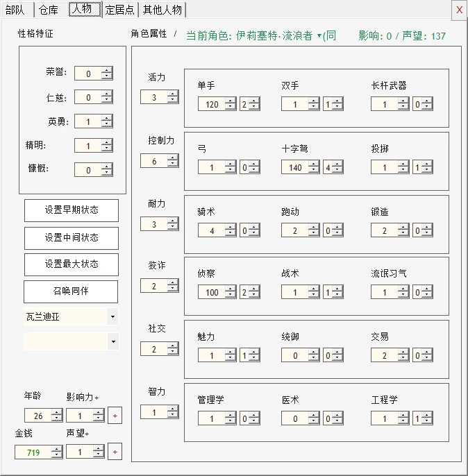Open the empty dropdown below 瓦兰迪亚

tap(113, 341)
